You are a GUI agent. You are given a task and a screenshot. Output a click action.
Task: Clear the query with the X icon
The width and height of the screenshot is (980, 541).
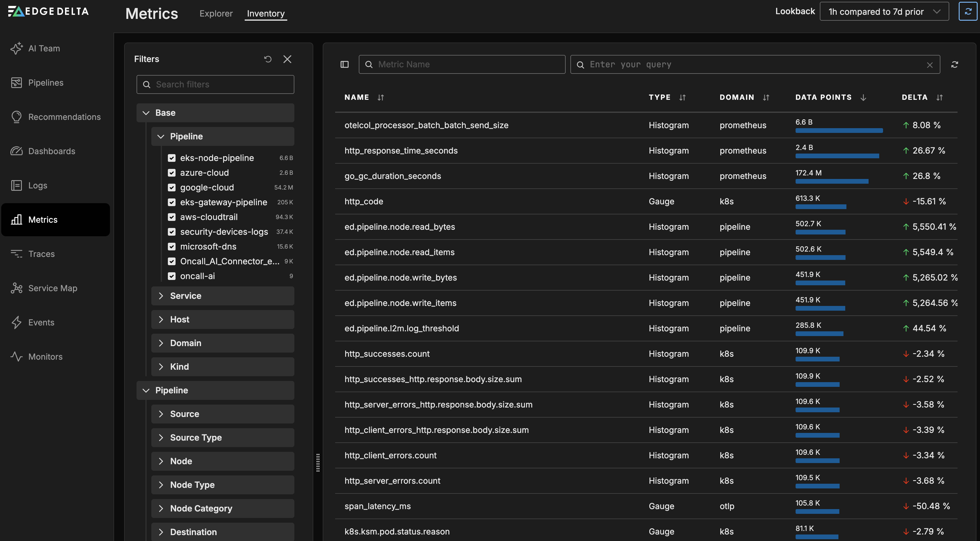tap(929, 65)
